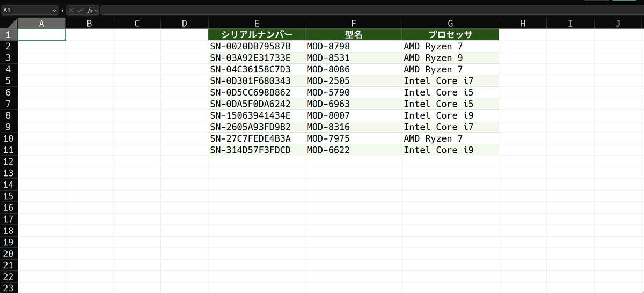Select cell SN-0020DB79587B
Image resolution: width=644 pixels, height=293 pixels.
(x=257, y=46)
